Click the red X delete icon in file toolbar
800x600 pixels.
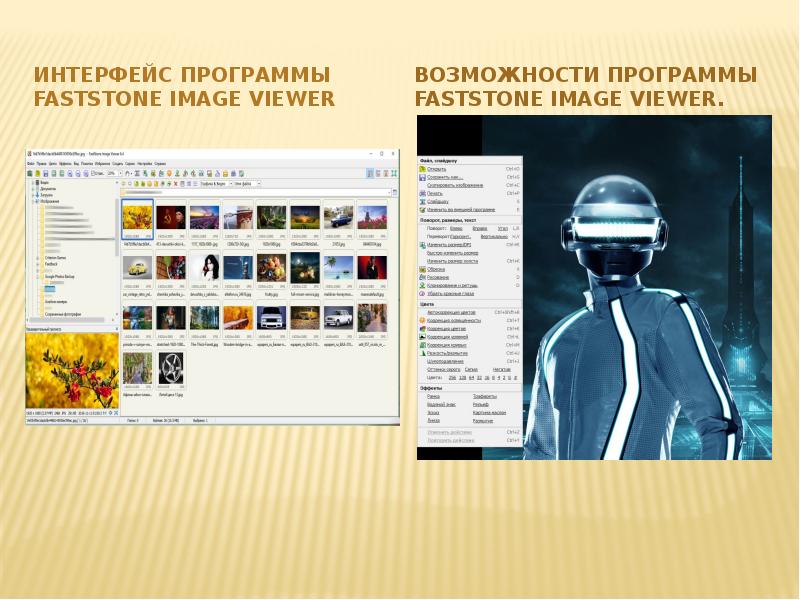tap(176, 184)
